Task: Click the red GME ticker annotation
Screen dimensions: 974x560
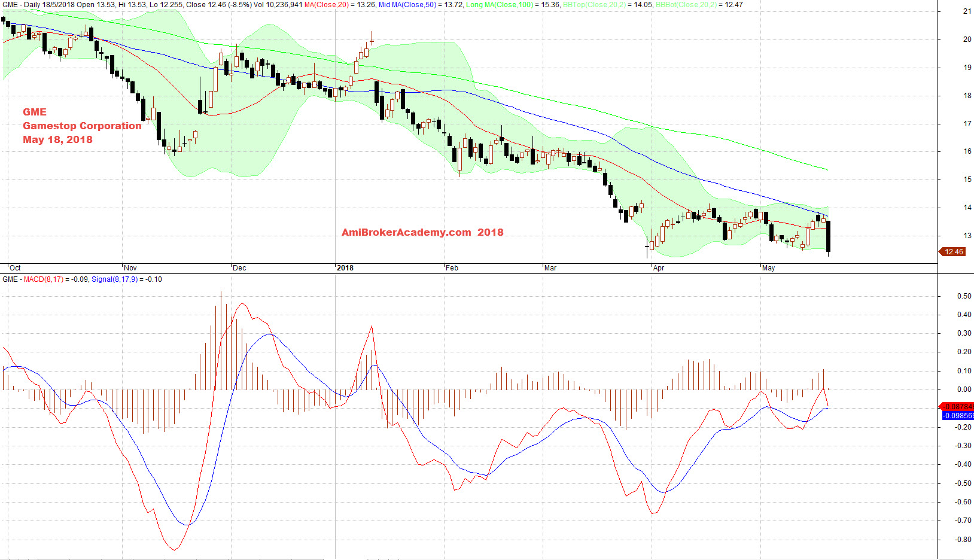Action: click(x=35, y=112)
